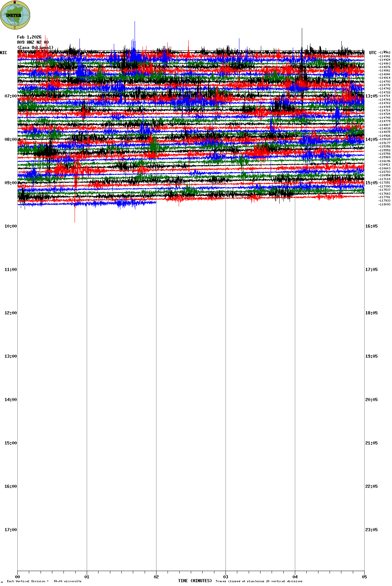Image resolution: width=392 pixels, height=586 pixels.
Task: Select the 09:00 local time marker
Action: pyautogui.click(x=10, y=183)
